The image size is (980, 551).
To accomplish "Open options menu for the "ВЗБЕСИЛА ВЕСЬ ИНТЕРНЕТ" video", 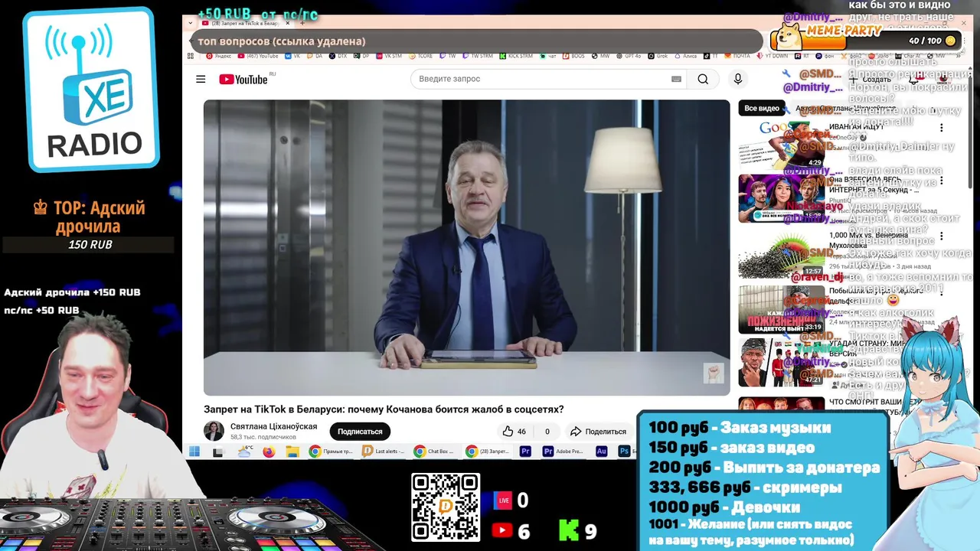I will click(941, 181).
